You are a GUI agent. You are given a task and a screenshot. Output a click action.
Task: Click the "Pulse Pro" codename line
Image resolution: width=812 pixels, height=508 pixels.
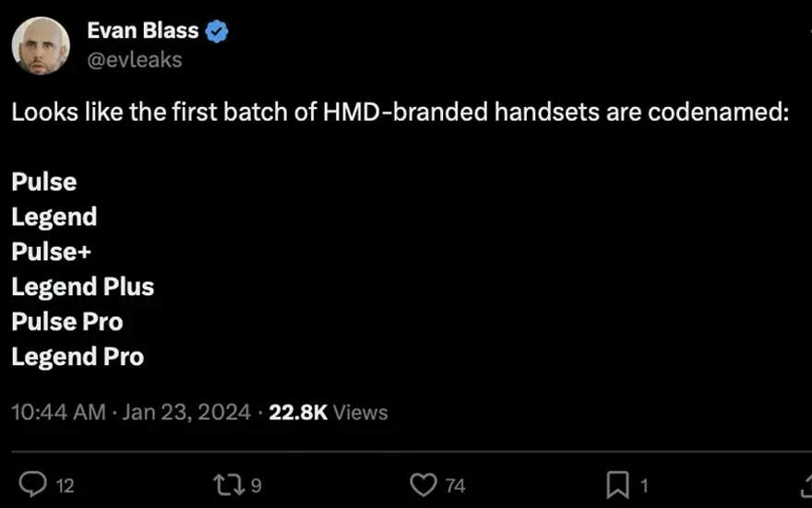66,322
